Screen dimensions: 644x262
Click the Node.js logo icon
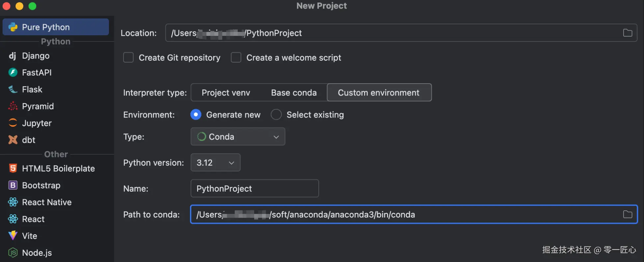pyautogui.click(x=13, y=252)
